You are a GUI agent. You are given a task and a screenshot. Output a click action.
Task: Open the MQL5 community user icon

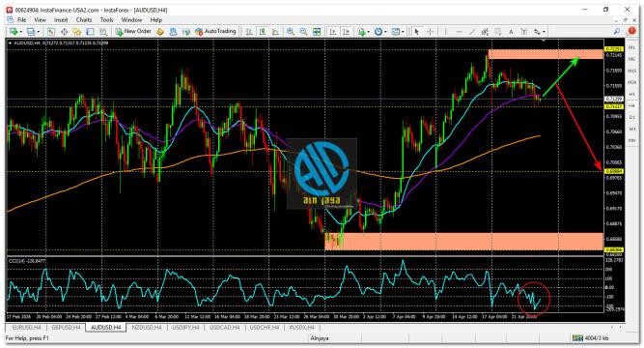pyautogui.click(x=173, y=32)
